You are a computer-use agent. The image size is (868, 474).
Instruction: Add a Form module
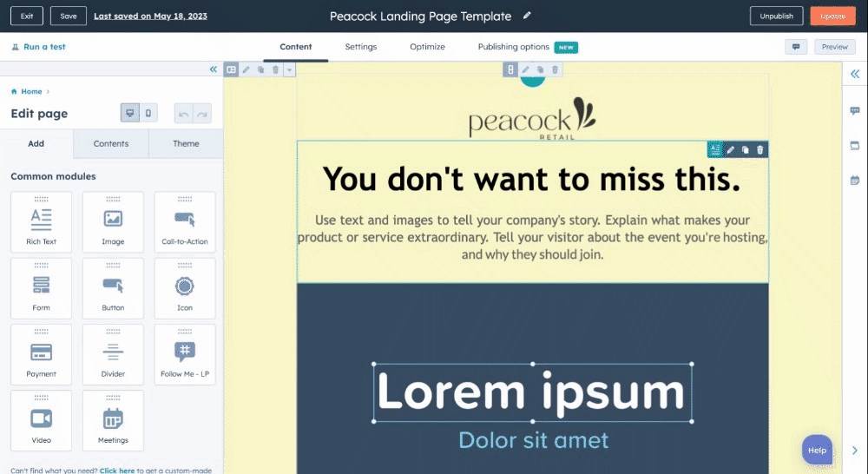pyautogui.click(x=41, y=288)
